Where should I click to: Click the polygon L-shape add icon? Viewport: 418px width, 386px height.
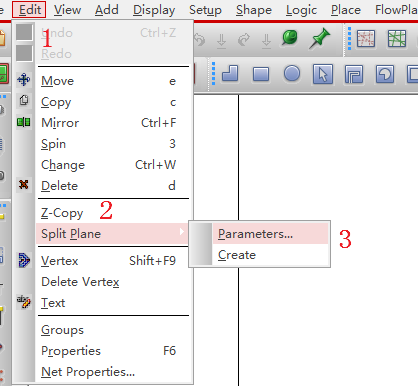(x=230, y=74)
